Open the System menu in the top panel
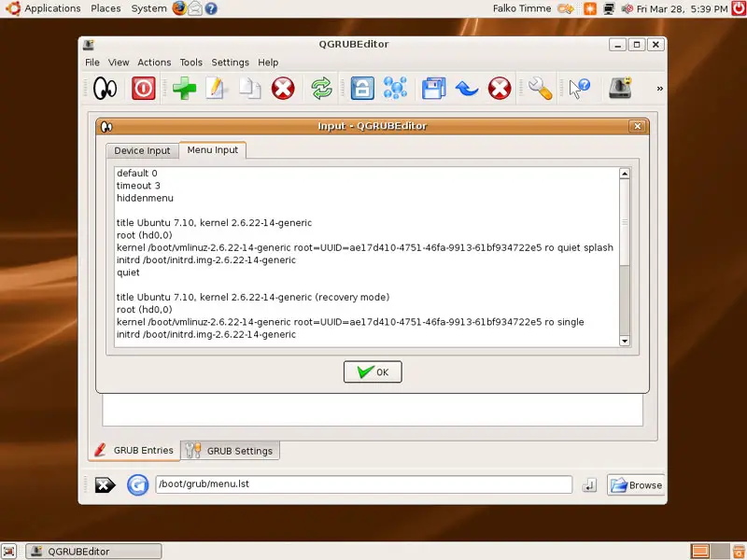The width and height of the screenshot is (747, 560). coord(148,8)
